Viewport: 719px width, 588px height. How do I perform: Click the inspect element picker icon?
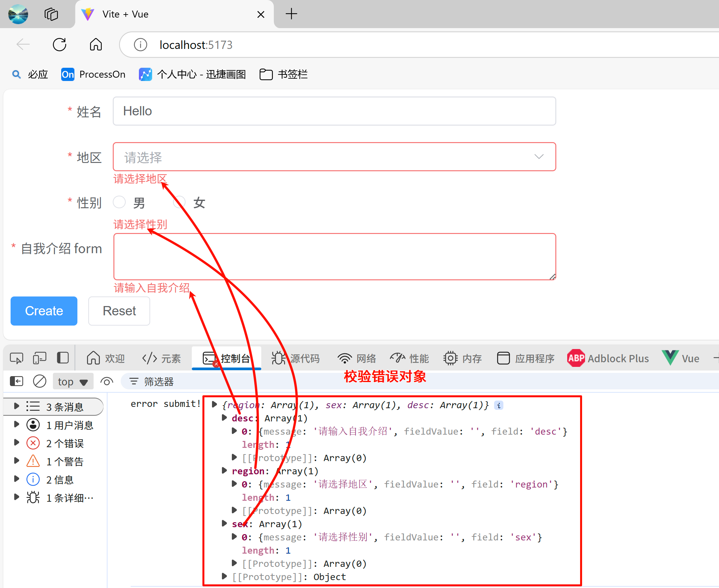pyautogui.click(x=16, y=358)
